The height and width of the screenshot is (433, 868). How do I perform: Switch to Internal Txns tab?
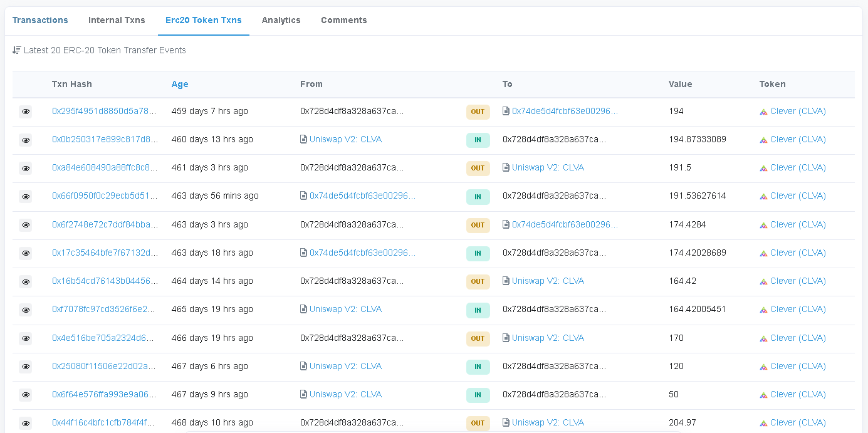pos(117,20)
